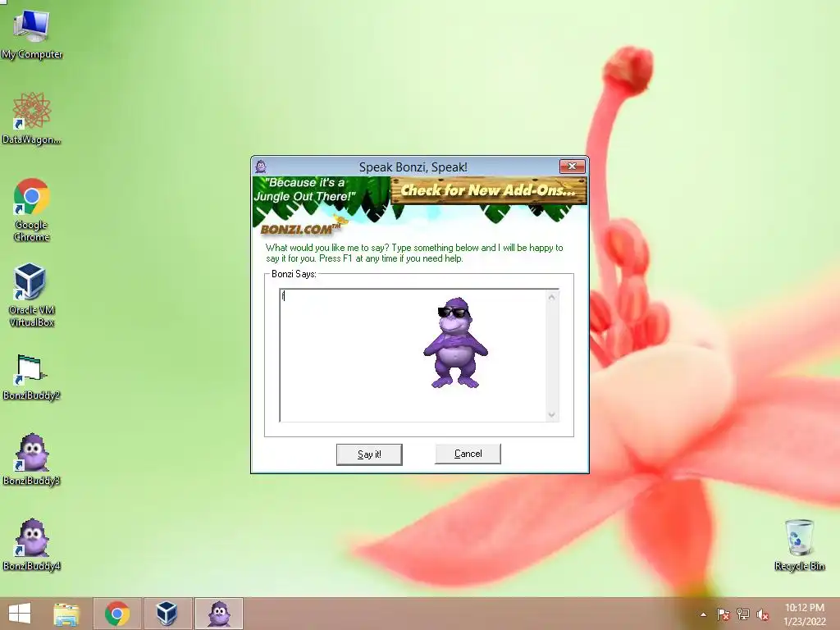The height and width of the screenshot is (630, 840).
Task: Select the DataWagon desktop shortcut
Action: point(32,118)
